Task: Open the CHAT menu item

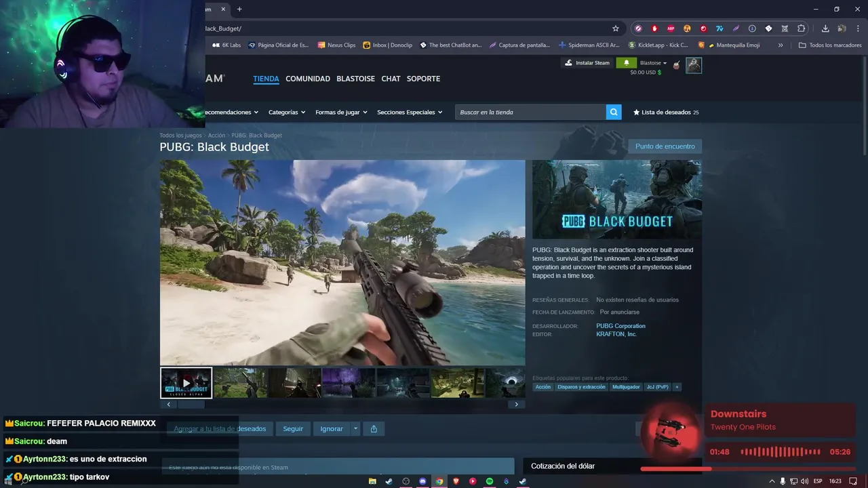Action: (391, 79)
